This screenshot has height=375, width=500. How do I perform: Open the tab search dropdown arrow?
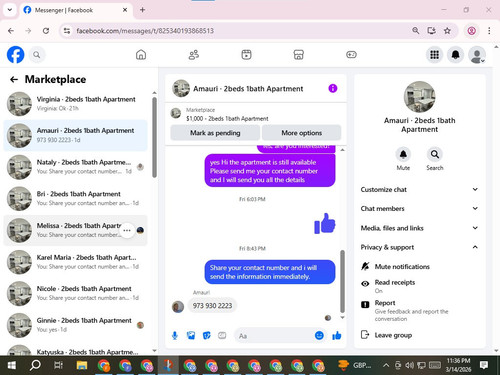(x=10, y=10)
